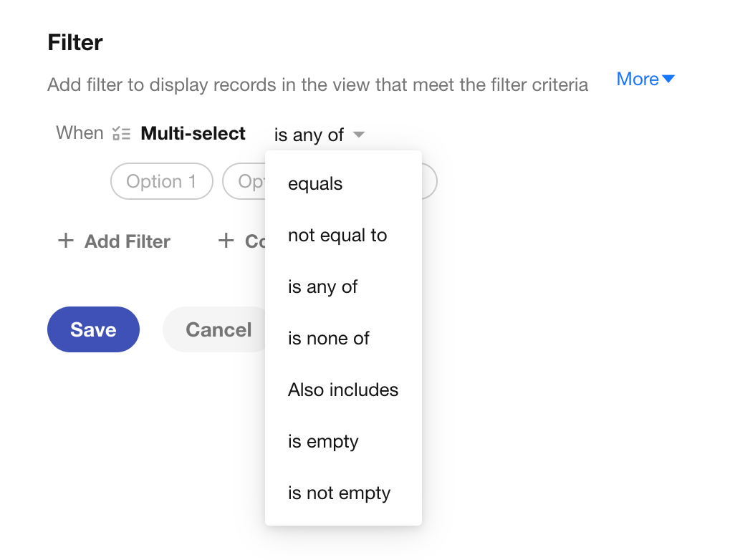
Task: Open the More options link
Action: [x=645, y=79]
